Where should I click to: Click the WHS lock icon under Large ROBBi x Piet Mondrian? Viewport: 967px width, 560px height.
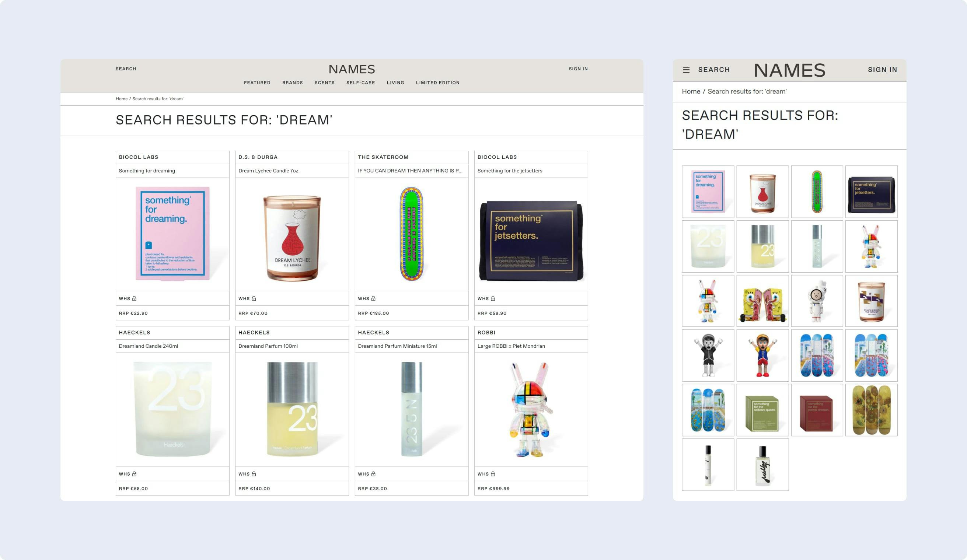click(493, 474)
